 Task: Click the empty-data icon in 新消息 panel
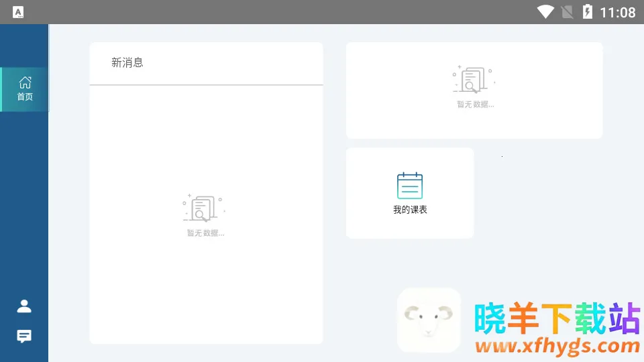[203, 208]
